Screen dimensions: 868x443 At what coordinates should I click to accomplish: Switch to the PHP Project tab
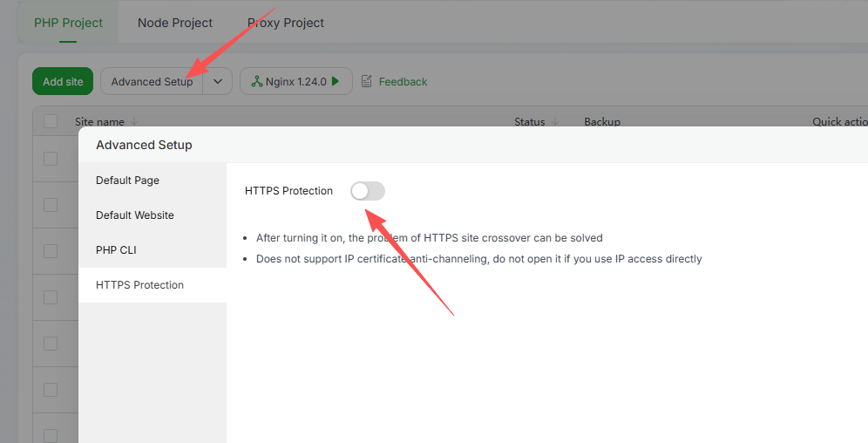[68, 23]
